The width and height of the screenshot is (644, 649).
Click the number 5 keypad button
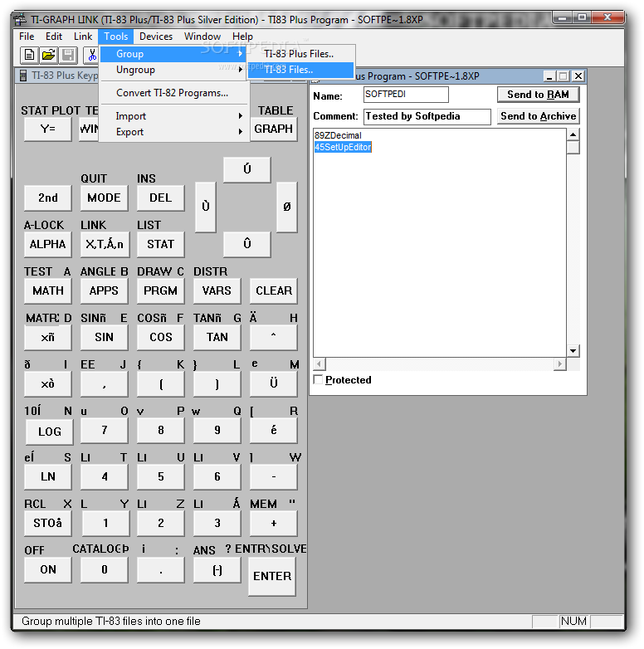[x=161, y=476]
